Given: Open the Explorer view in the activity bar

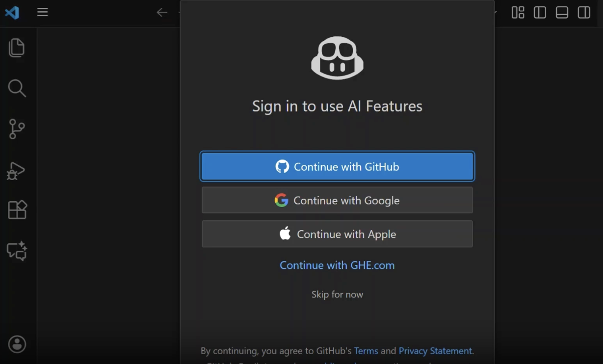Looking at the screenshot, I should tap(17, 47).
